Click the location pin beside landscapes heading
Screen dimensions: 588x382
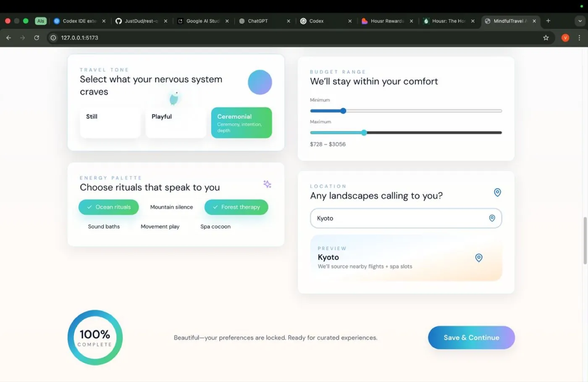pos(497,192)
